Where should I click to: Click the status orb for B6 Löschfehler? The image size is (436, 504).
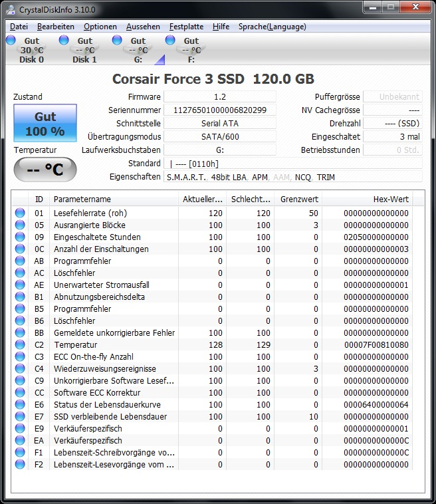20,320
